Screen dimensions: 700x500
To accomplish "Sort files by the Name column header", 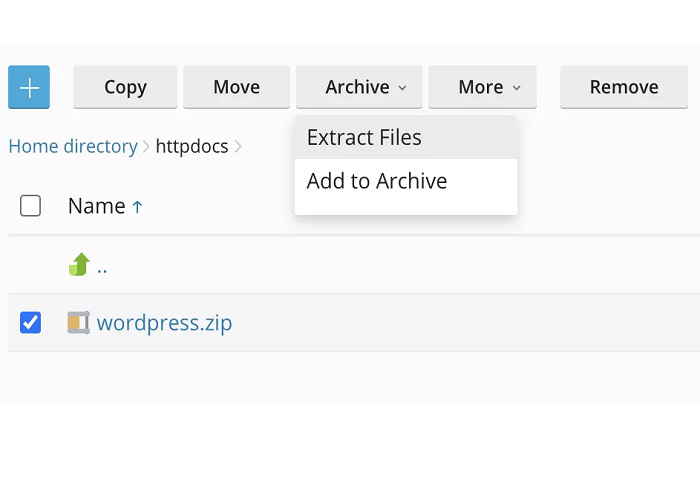I will point(96,206).
